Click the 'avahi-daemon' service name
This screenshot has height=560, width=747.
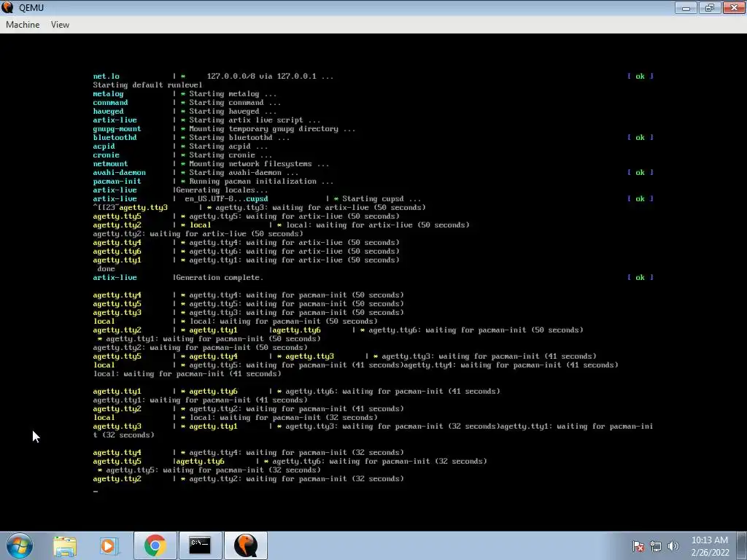tap(119, 172)
